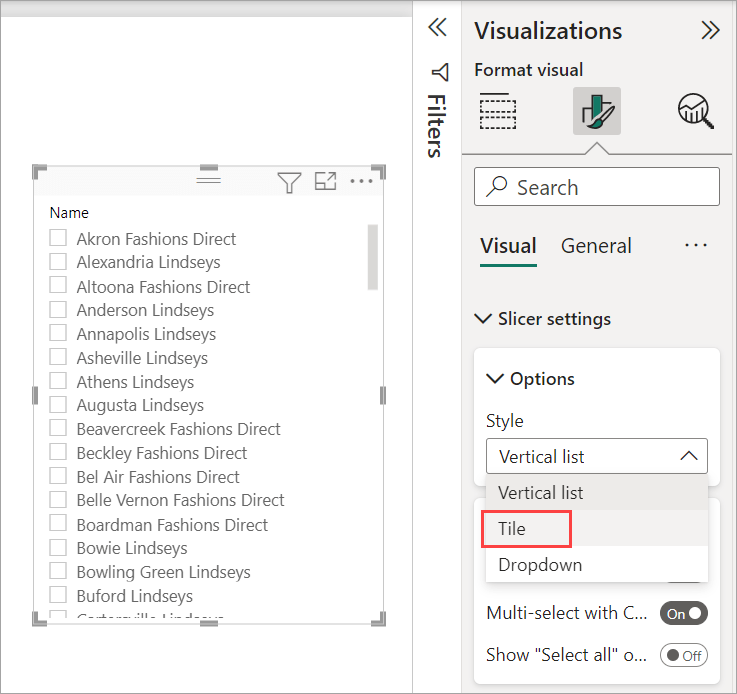
Task: Choose Dropdown from the Style list
Action: (540, 565)
